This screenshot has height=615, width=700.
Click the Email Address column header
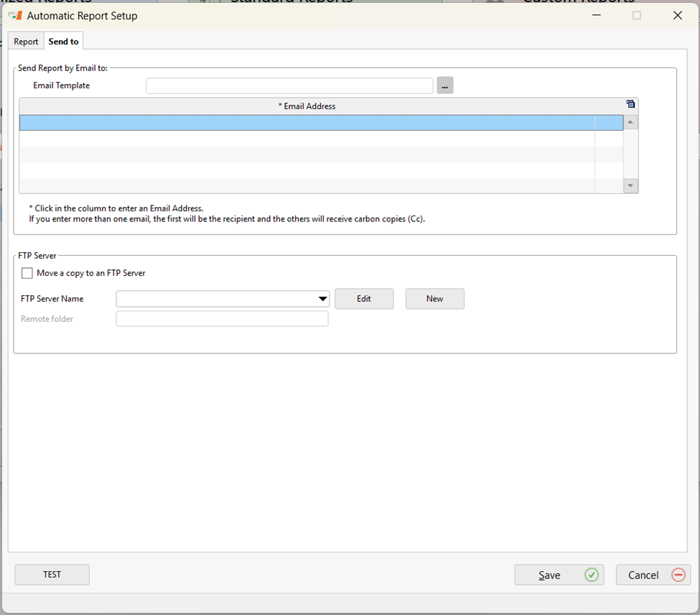[307, 106]
